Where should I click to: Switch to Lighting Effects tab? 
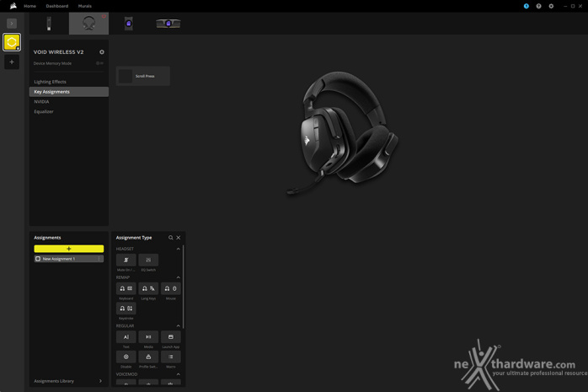(x=69, y=82)
